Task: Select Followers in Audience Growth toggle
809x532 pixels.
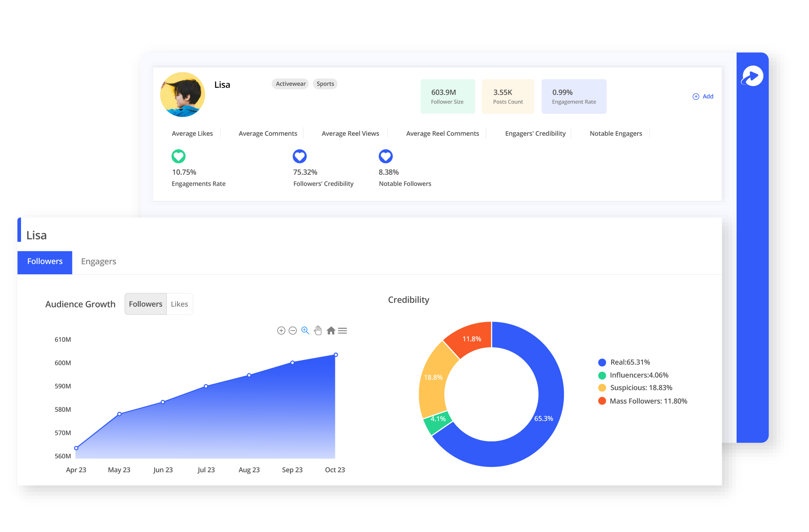Action: [x=145, y=304]
